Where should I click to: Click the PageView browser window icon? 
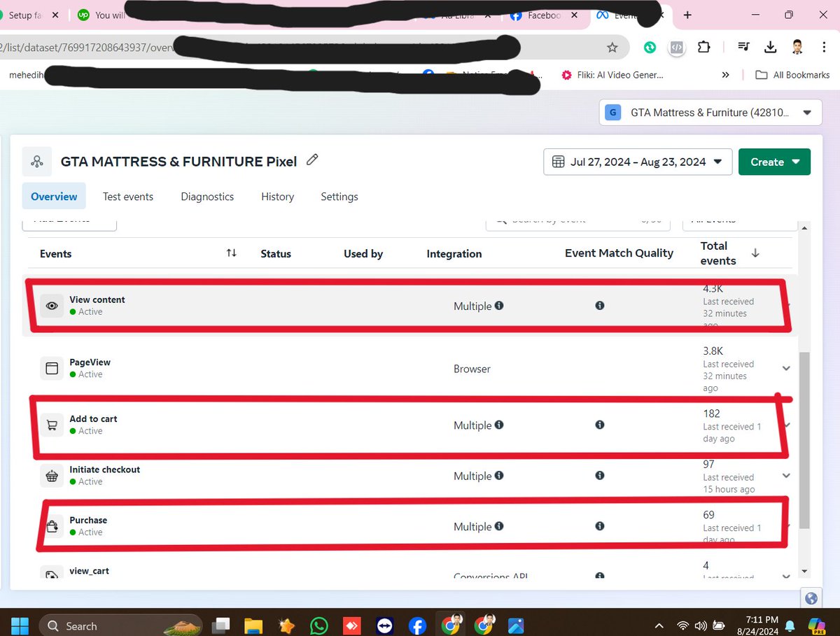click(52, 368)
